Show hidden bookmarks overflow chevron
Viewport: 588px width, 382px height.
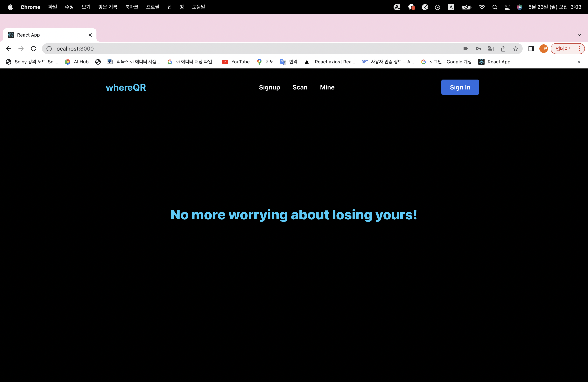click(579, 62)
